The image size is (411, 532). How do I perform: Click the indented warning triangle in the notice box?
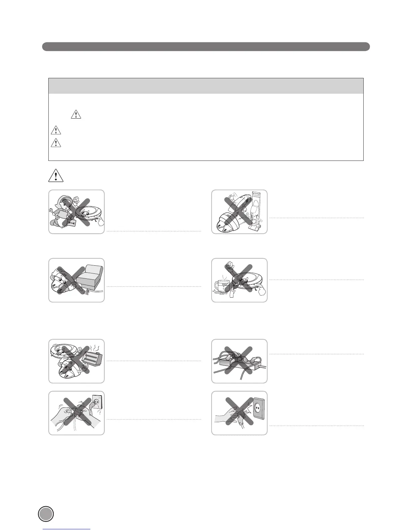point(76,115)
